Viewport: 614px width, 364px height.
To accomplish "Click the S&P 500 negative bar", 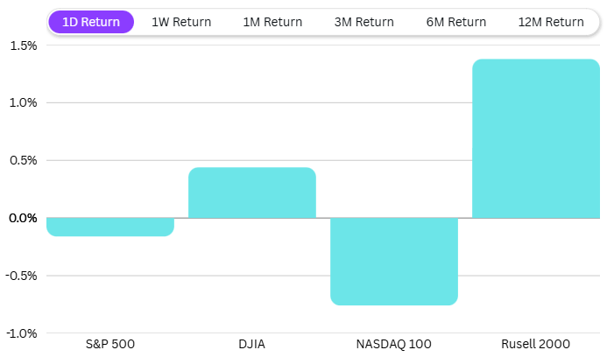I will coord(110,227).
